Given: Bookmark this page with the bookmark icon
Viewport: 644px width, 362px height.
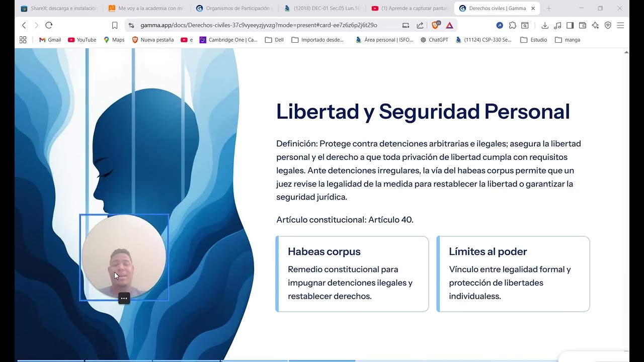Looking at the screenshot, I should (115, 25).
